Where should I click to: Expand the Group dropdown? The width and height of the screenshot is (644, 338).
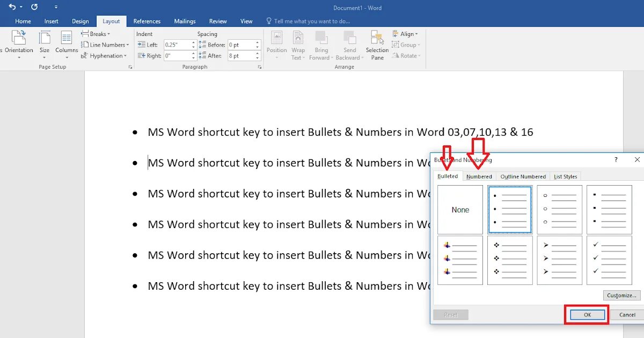(406, 45)
